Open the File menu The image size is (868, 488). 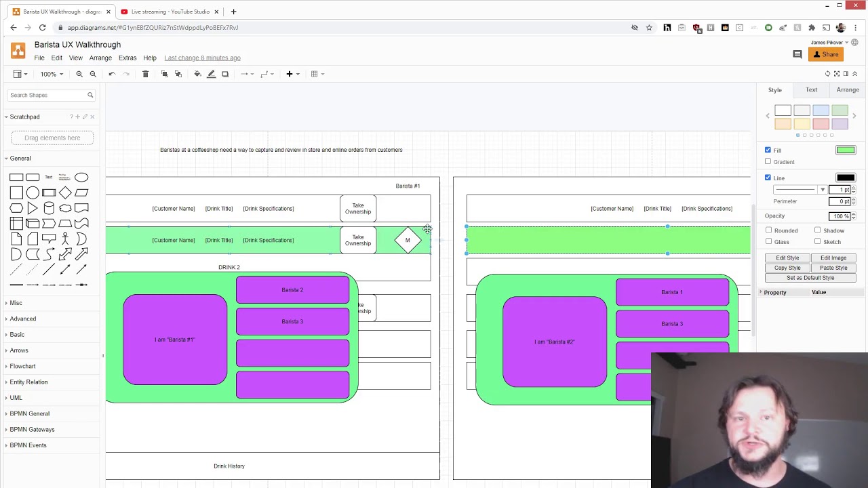pyautogui.click(x=39, y=58)
